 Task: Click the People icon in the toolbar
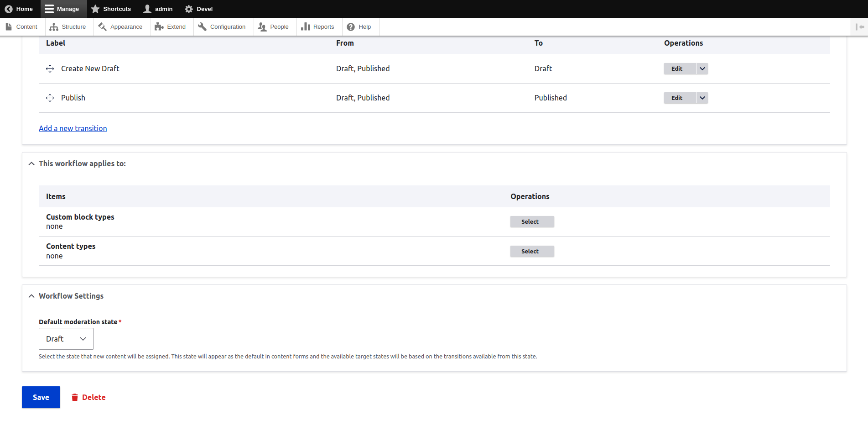(x=261, y=26)
